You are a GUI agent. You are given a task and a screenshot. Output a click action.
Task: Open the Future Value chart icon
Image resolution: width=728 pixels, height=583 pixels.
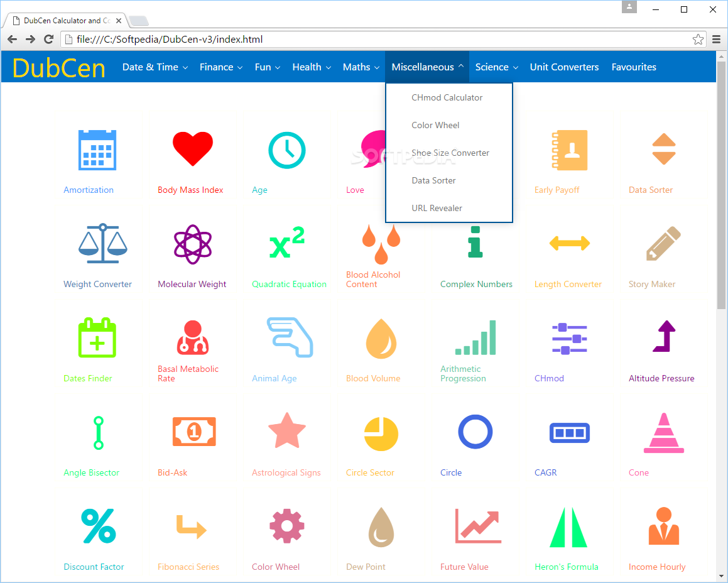pyautogui.click(x=478, y=526)
